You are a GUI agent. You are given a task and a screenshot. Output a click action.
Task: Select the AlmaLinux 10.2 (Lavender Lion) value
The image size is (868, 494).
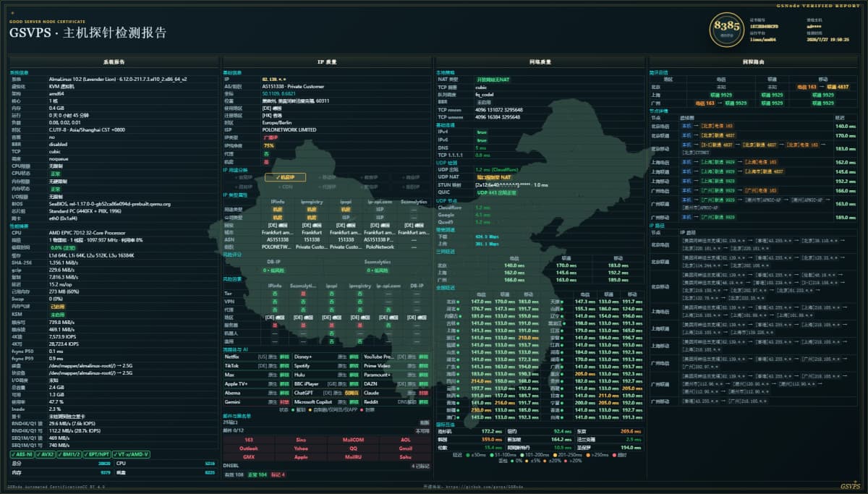tap(118, 79)
